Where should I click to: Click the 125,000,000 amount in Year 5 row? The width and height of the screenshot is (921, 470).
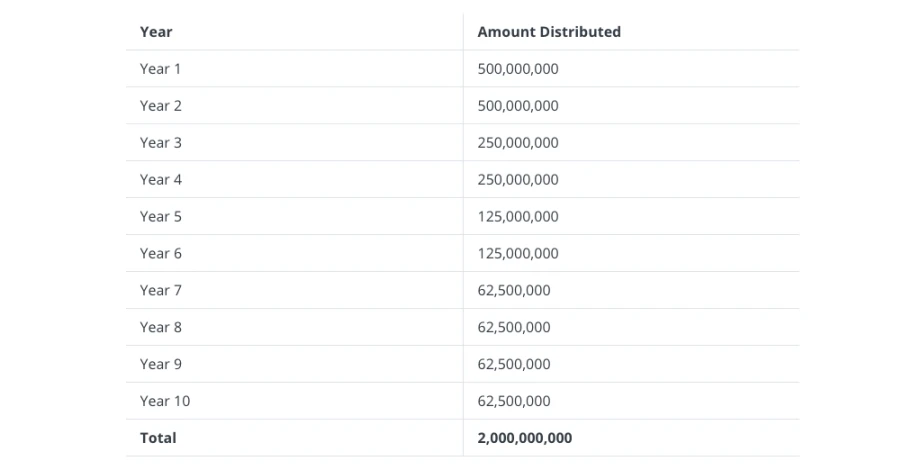pos(518,217)
